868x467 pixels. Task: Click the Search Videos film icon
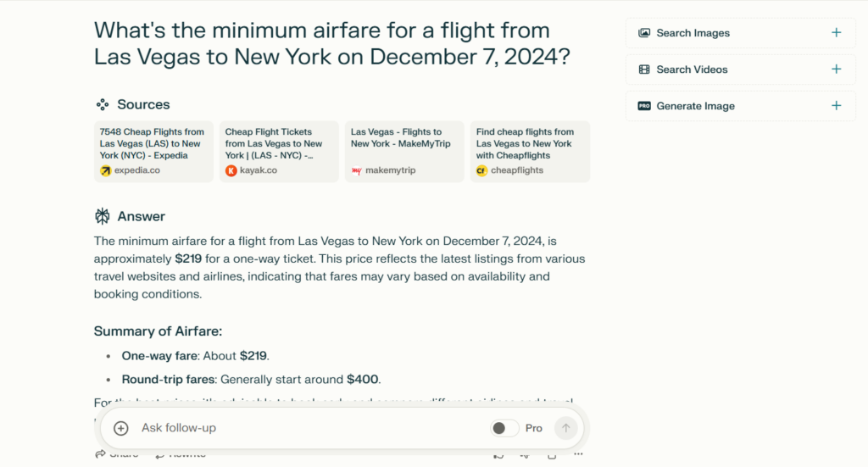(644, 69)
